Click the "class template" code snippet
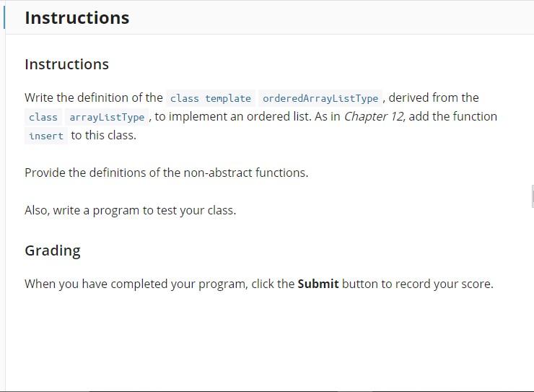 [x=211, y=98]
